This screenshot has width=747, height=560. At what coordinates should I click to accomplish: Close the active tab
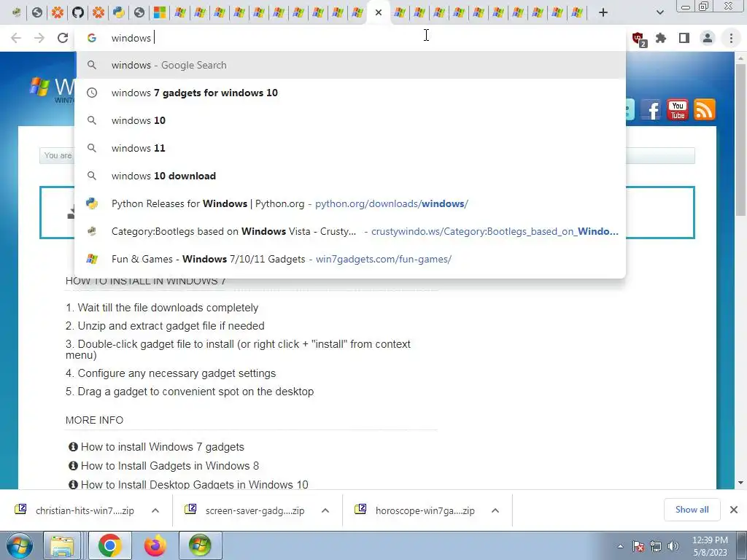pyautogui.click(x=379, y=12)
